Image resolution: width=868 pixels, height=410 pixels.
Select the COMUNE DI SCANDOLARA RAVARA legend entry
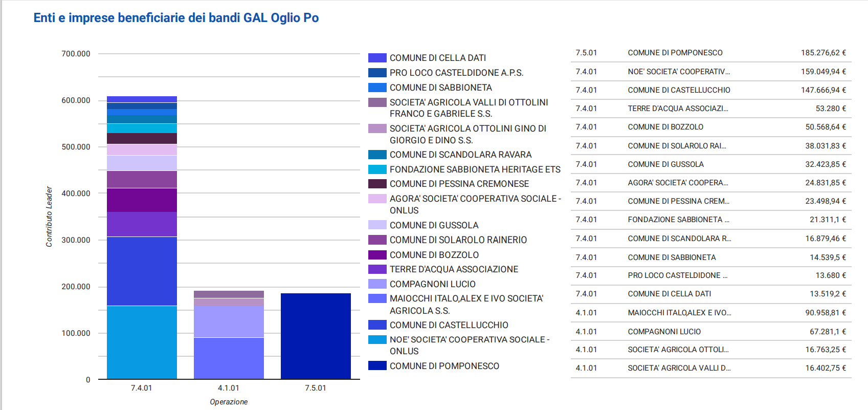(460, 155)
